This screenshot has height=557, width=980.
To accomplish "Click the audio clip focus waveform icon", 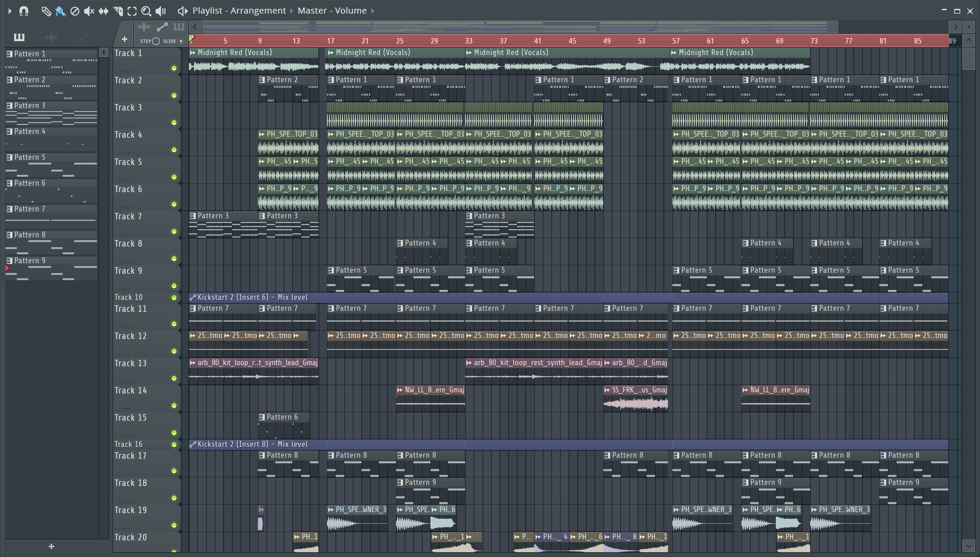I will tap(144, 27).
